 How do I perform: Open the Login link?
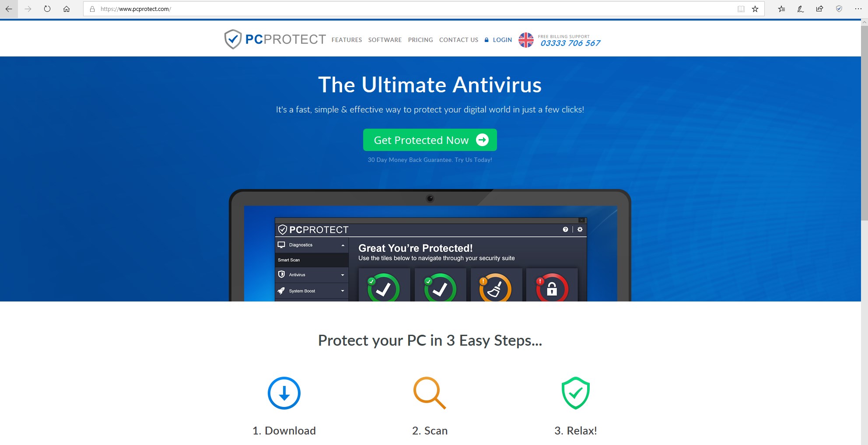(498, 40)
